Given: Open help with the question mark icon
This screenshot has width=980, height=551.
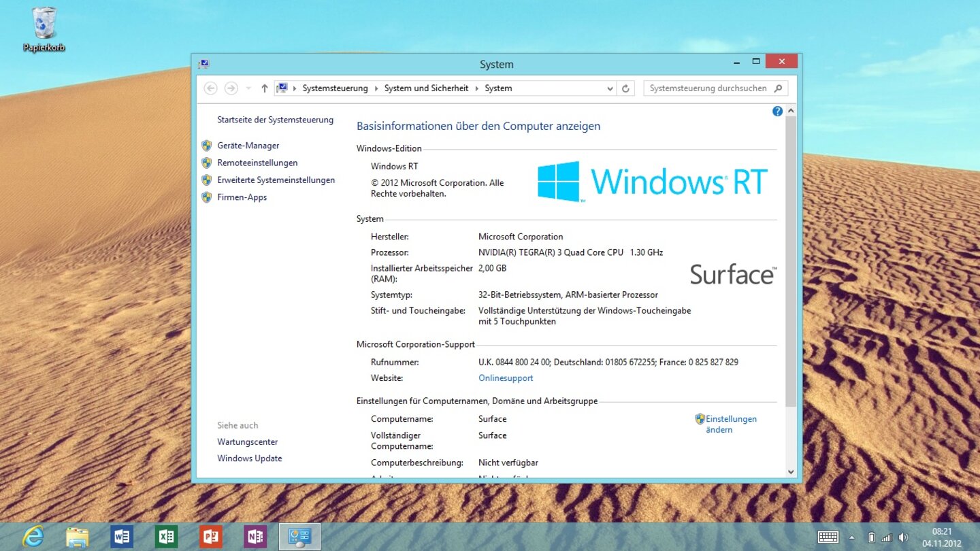Looking at the screenshot, I should [x=777, y=112].
